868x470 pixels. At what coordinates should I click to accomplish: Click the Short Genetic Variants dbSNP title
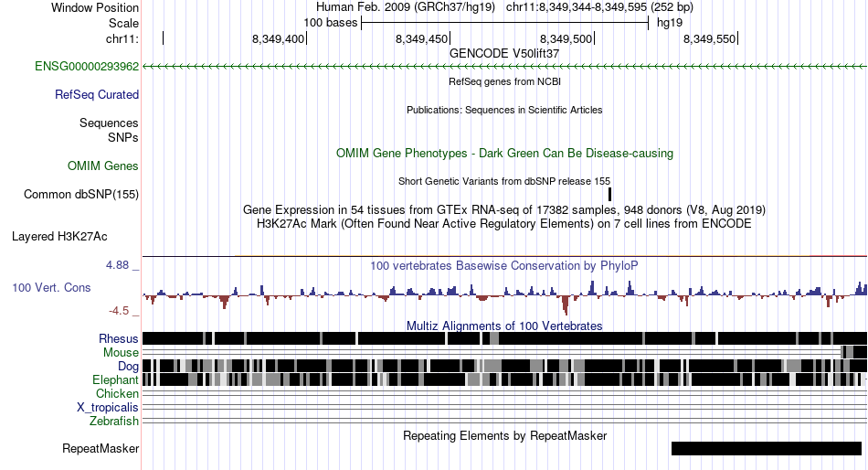pyautogui.click(x=504, y=181)
